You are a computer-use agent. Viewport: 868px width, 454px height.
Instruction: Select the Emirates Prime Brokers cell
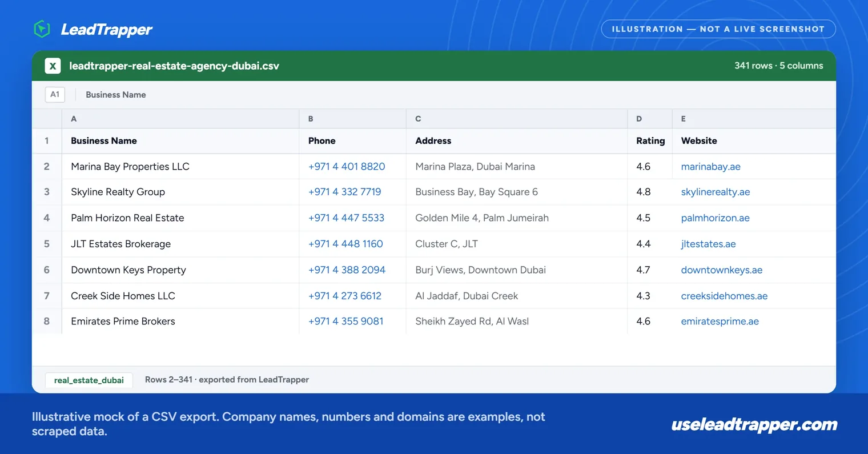coord(180,322)
